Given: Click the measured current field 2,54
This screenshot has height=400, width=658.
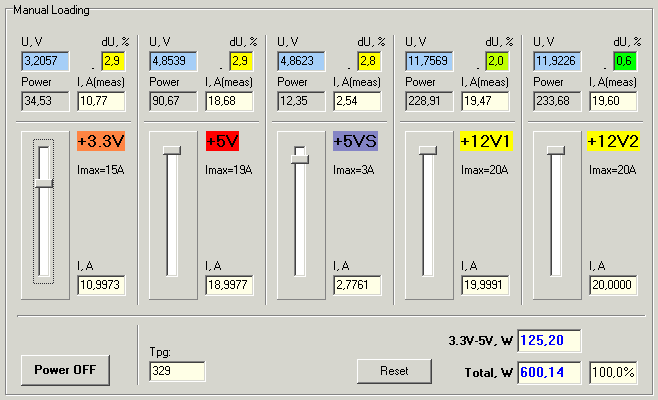Looking at the screenshot, I should click(357, 102).
